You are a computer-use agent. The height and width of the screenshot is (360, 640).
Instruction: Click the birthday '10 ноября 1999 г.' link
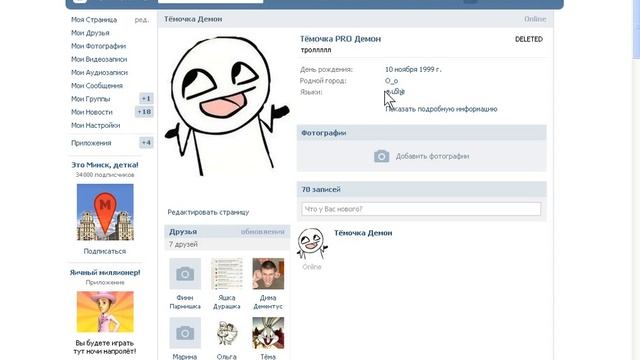pyautogui.click(x=413, y=69)
